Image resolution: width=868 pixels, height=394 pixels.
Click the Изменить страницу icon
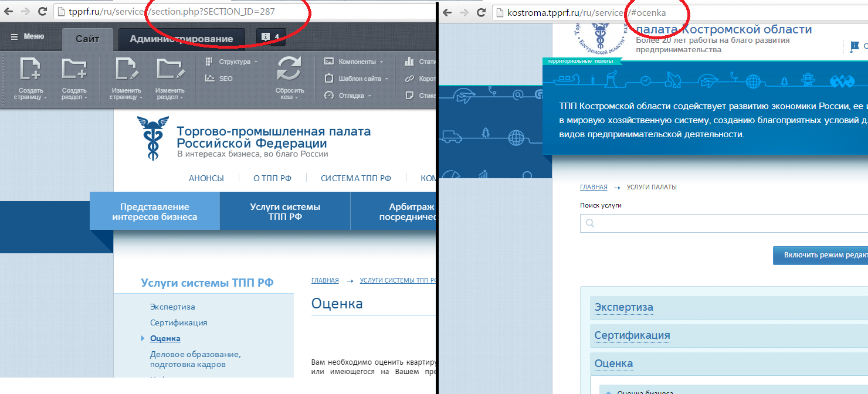(x=127, y=69)
